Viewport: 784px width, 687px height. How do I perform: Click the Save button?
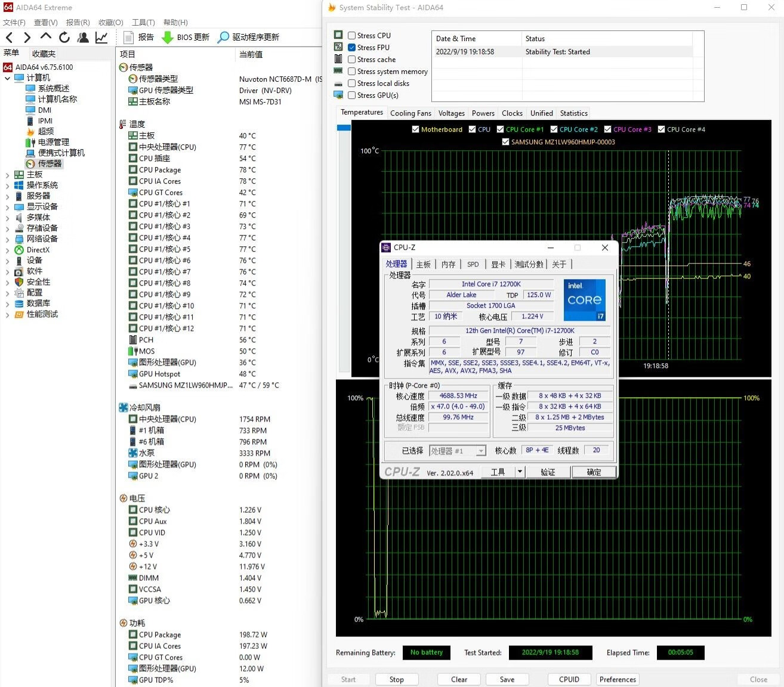(507, 679)
